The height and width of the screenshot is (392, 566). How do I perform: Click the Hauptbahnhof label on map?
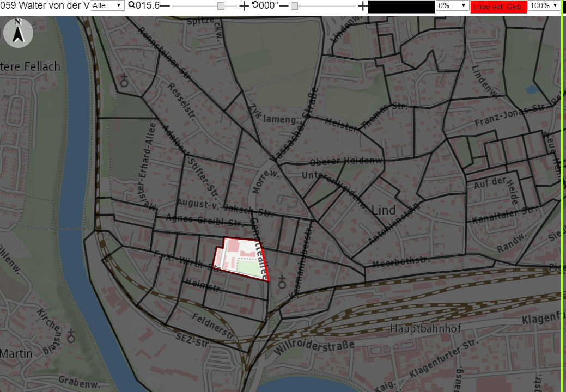[x=425, y=328]
